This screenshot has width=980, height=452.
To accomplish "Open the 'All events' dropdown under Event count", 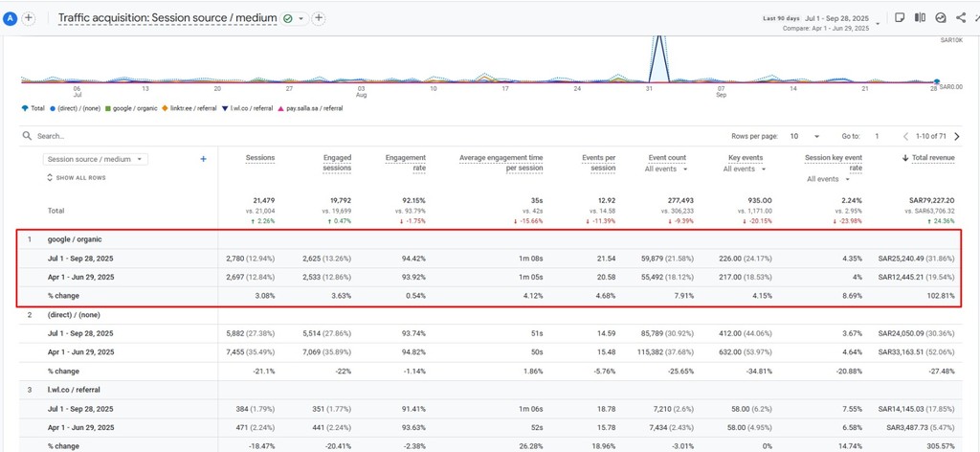I will click(665, 169).
